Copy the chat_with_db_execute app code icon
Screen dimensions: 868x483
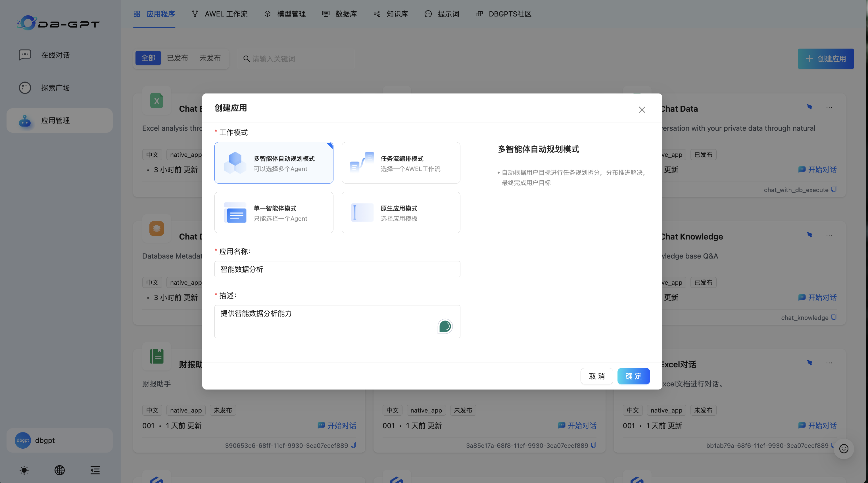[x=834, y=189]
